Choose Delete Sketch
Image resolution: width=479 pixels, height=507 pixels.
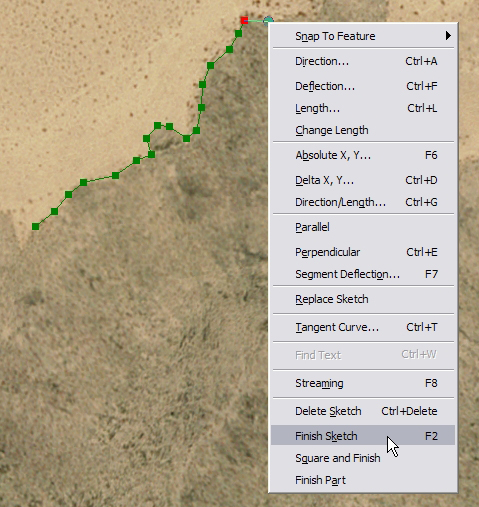coord(363,411)
